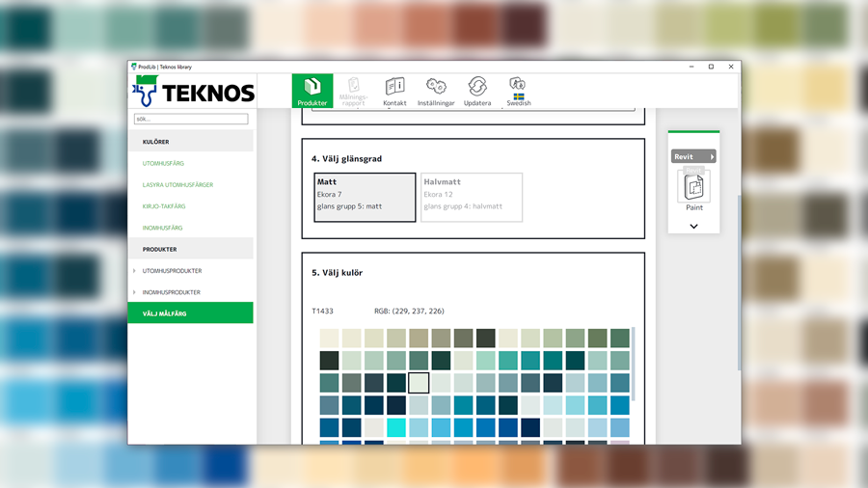Click the Paint document icon
This screenshot has height=488, width=868.
click(693, 187)
